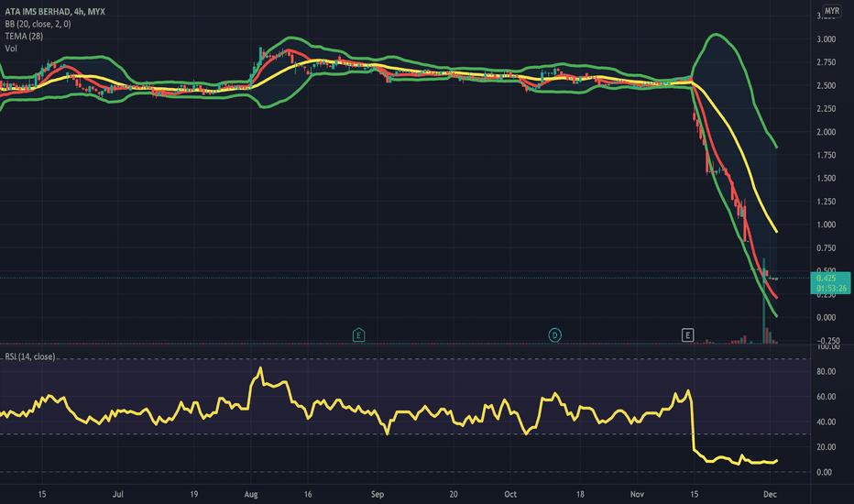This screenshot has width=854, height=504.
Task: Select the RSI (14, close) indicator label
Action: tap(30, 356)
